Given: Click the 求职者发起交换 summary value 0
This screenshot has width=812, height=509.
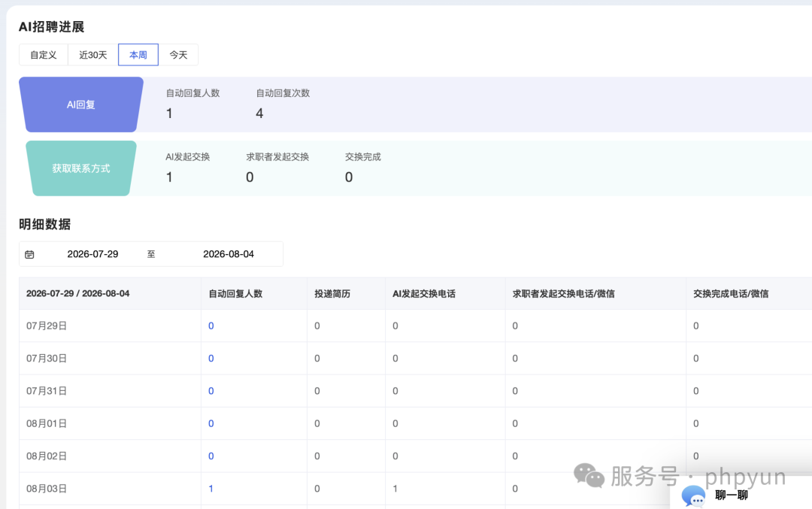Looking at the screenshot, I should click(x=250, y=177).
